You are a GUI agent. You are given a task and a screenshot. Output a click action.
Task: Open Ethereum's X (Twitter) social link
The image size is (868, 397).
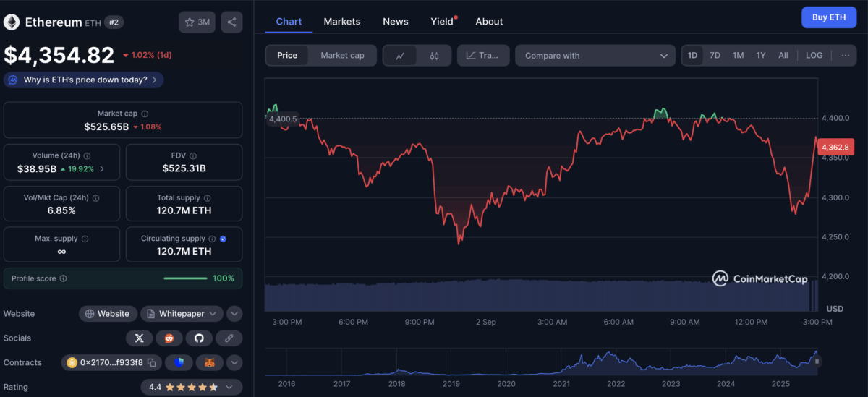[x=140, y=338]
